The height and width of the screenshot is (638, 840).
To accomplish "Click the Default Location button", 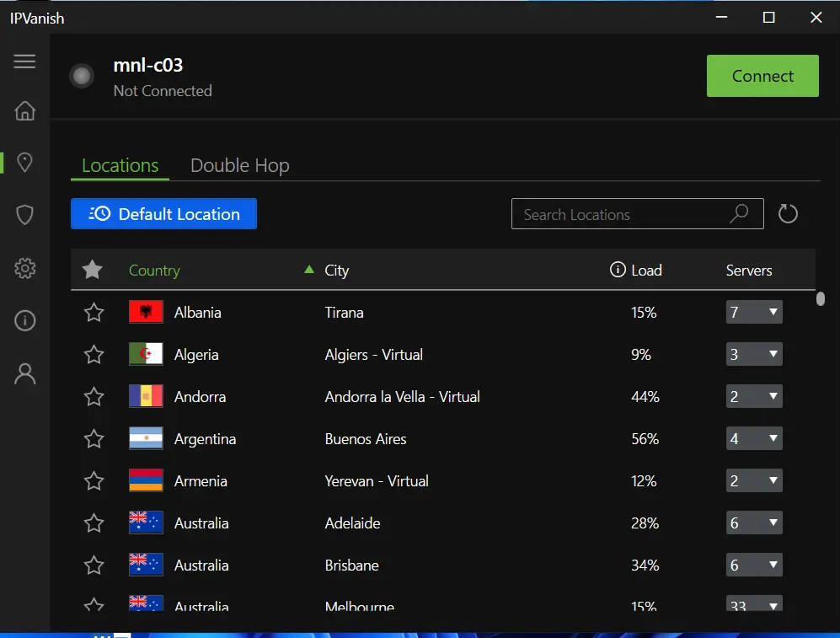I will tap(164, 214).
